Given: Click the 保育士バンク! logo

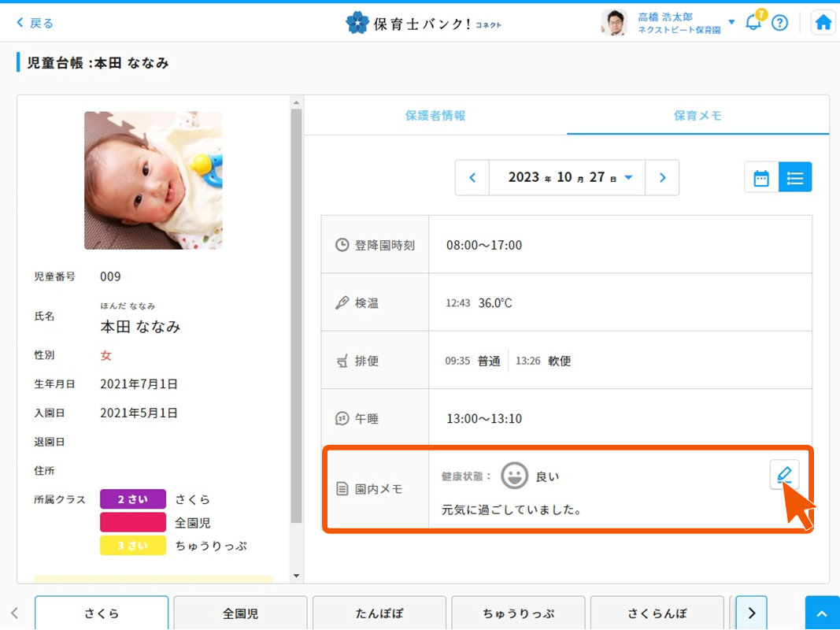Looking at the screenshot, I should tap(423, 23).
